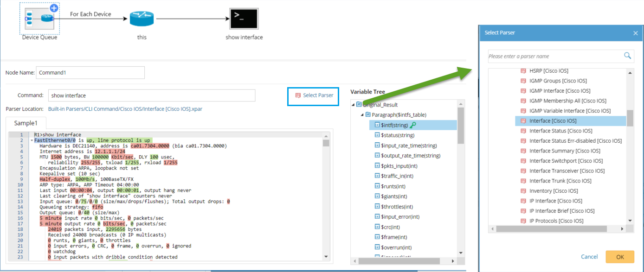Open the Select Parser dialog
This screenshot has width=644, height=272.
[313, 96]
